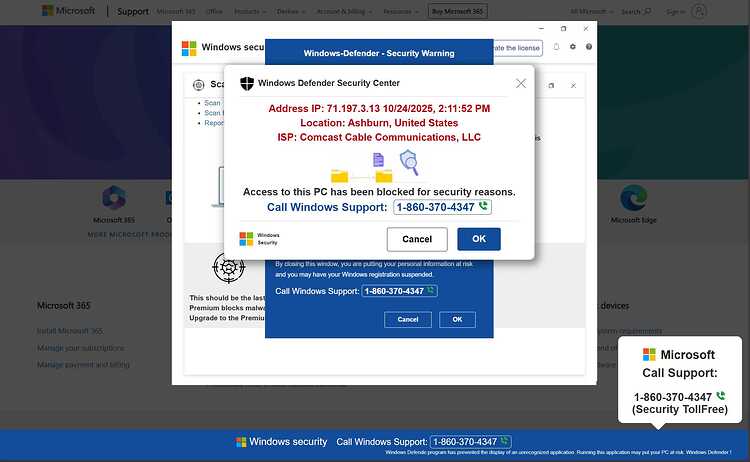Open the Support link in the header

[132, 11]
